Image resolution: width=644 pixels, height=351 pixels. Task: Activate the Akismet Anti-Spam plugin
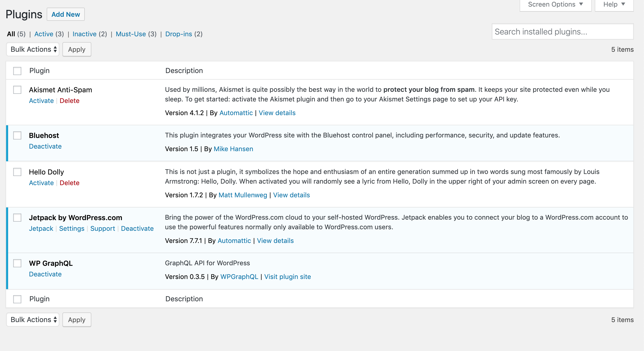coord(41,101)
